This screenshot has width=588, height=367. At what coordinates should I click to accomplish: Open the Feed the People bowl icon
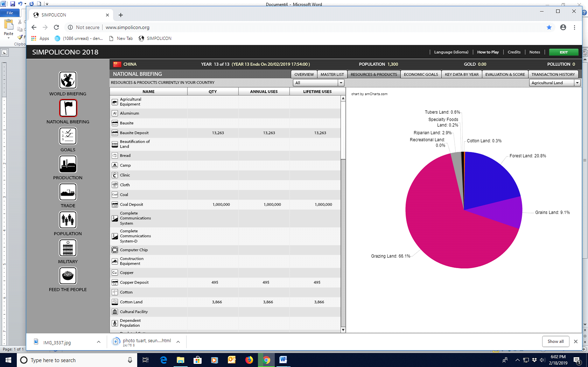pyautogui.click(x=68, y=276)
